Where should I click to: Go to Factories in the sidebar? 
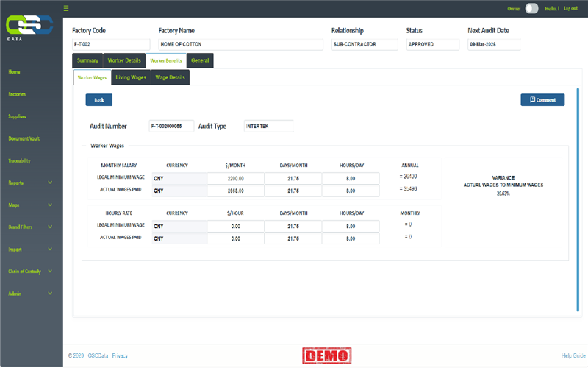click(x=17, y=94)
